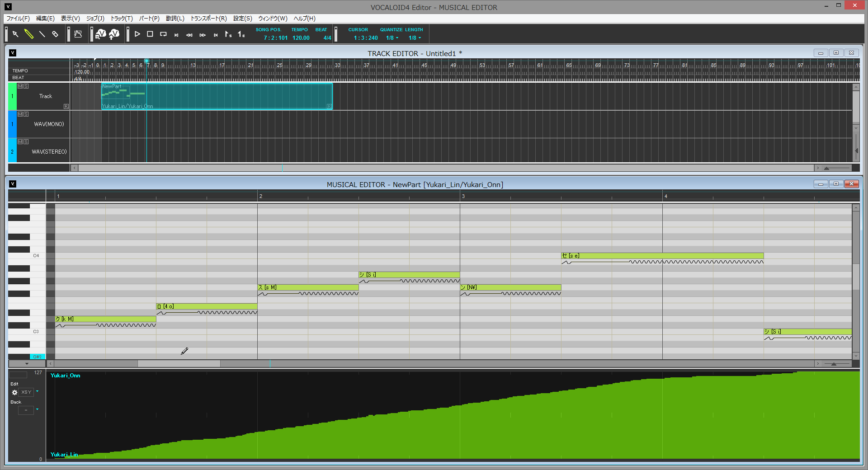Select the Arrow pointer tool

point(15,34)
